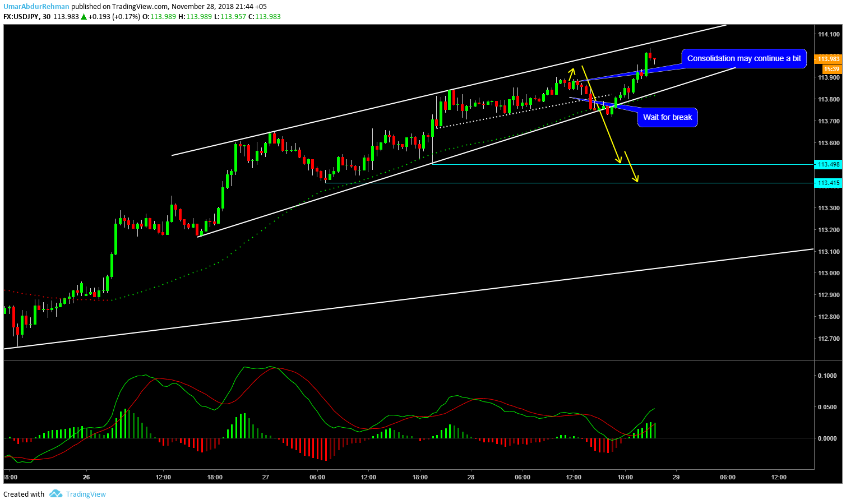Open the UmarAbdurRehman author link
The width and height of the screenshot is (846, 504).
(x=36, y=7)
